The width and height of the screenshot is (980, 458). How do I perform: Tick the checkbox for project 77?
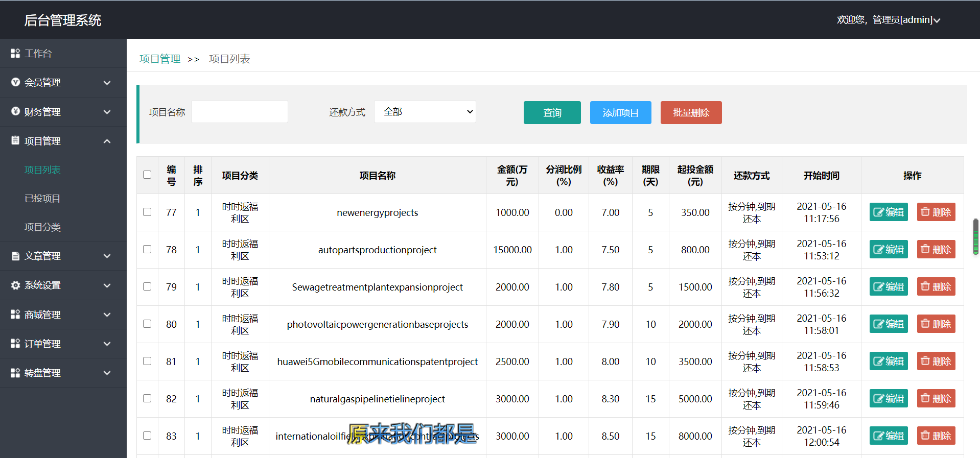(147, 212)
